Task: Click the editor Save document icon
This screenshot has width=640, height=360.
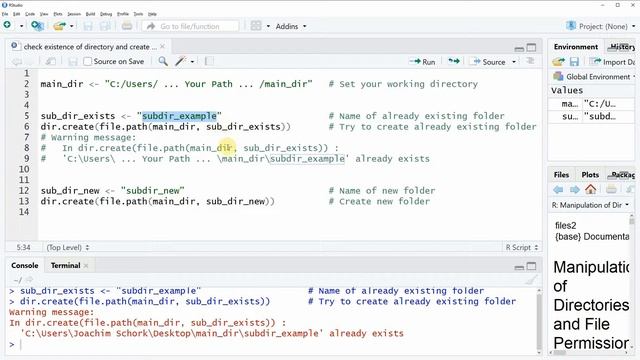Action: (73, 62)
